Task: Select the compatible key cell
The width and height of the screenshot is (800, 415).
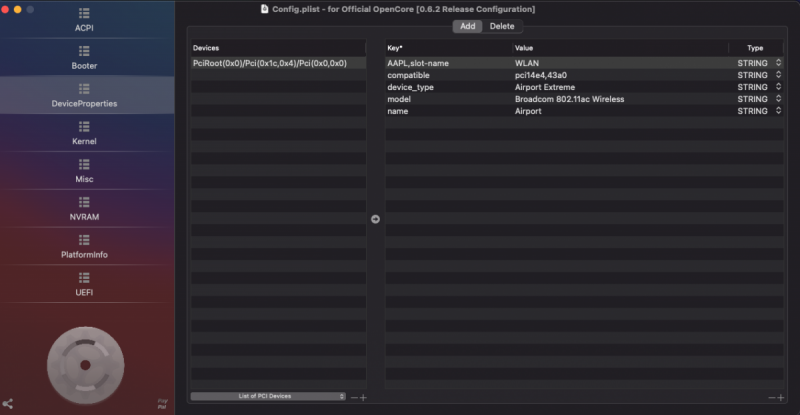Action: click(448, 75)
